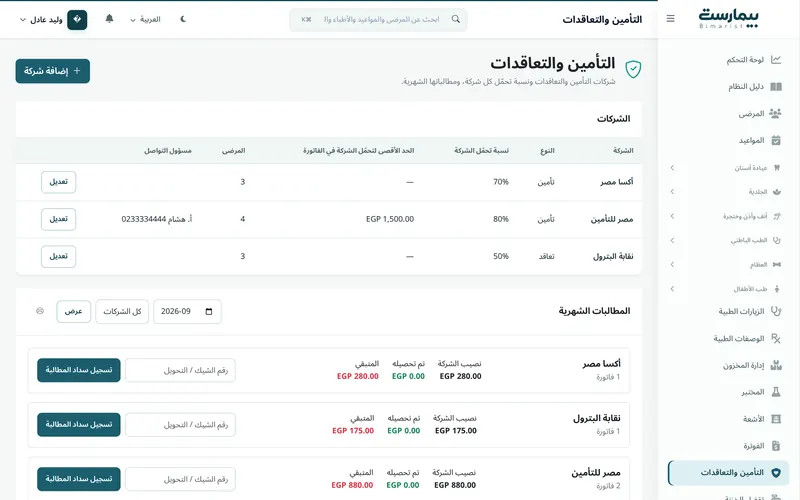Click the العظام bone icon
The image size is (800, 500).
(777, 264)
